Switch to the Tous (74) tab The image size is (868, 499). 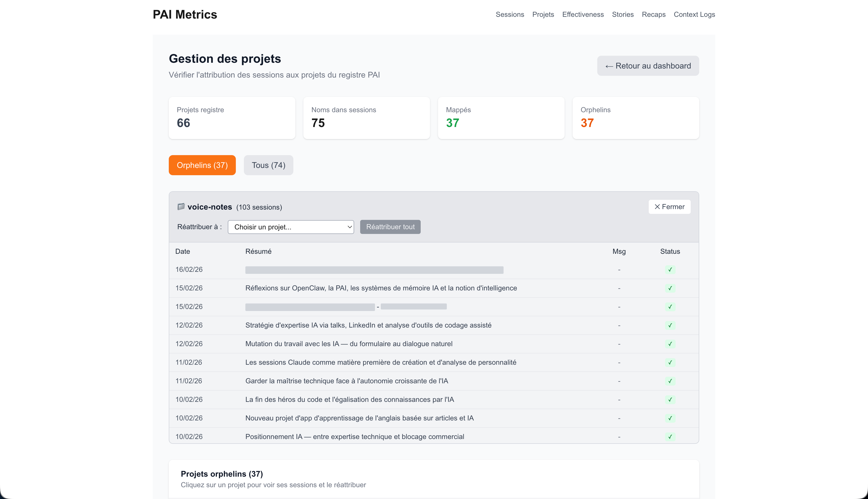268,165
